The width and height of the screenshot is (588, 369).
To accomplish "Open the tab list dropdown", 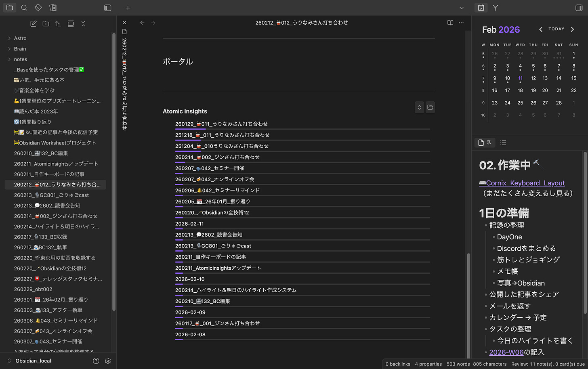I will click(x=462, y=8).
